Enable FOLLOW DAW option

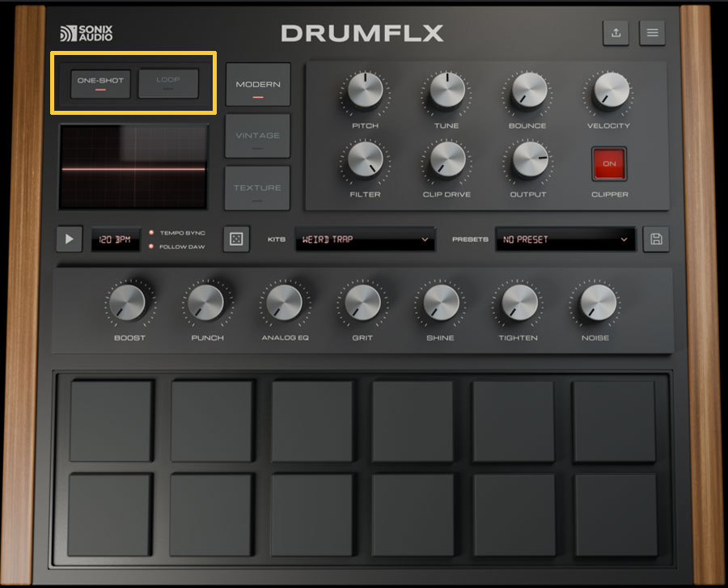coord(177,247)
